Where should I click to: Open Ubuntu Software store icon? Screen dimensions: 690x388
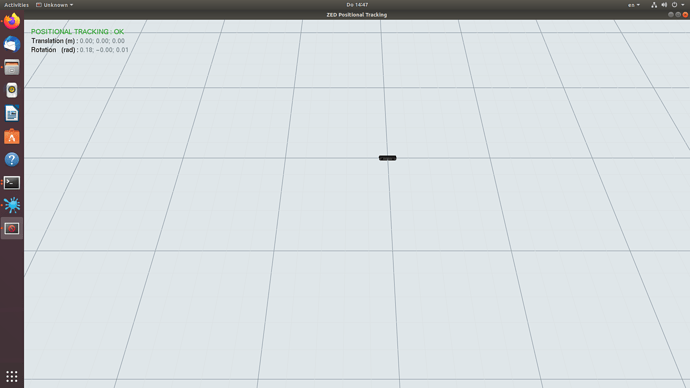12,137
